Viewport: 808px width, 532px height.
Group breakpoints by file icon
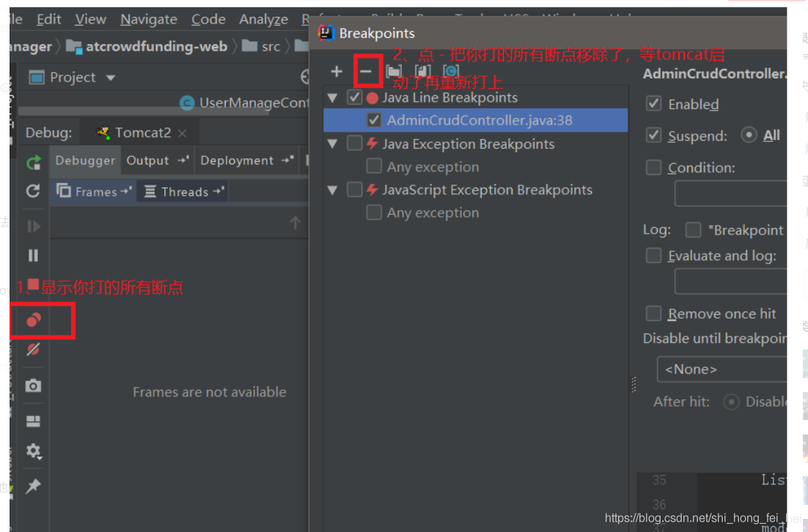tap(422, 71)
